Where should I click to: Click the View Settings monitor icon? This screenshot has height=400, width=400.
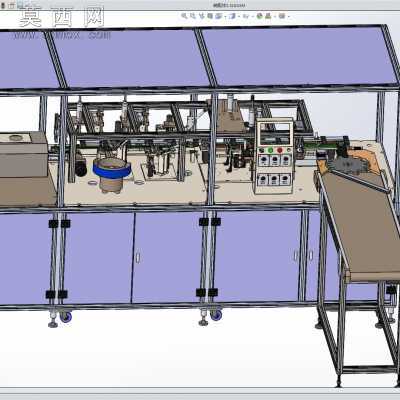click(x=282, y=16)
